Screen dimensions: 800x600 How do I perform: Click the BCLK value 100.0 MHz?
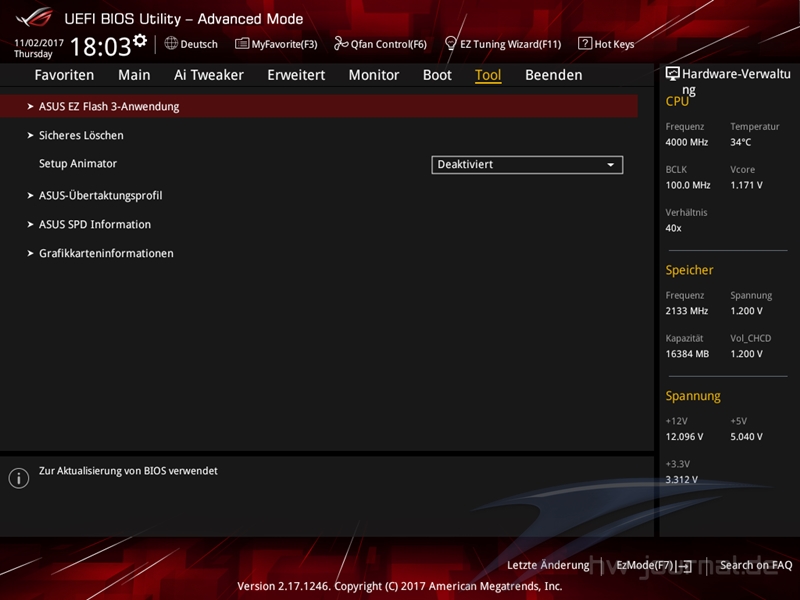pyautogui.click(x=688, y=185)
